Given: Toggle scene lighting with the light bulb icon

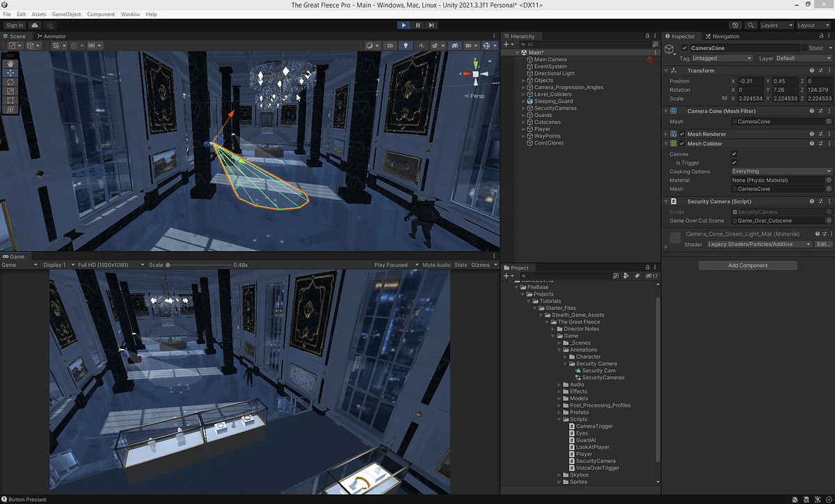Looking at the screenshot, I should point(406,45).
